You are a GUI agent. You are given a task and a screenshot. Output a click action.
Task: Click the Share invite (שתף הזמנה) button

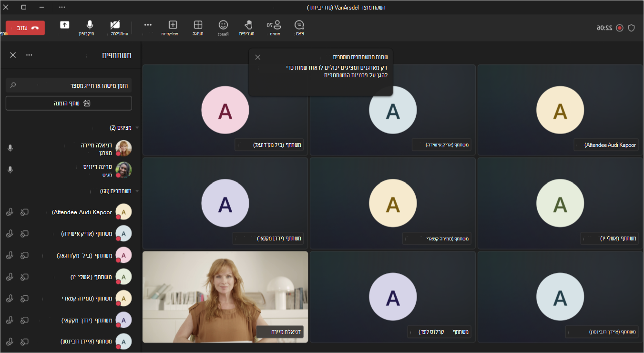coord(69,103)
